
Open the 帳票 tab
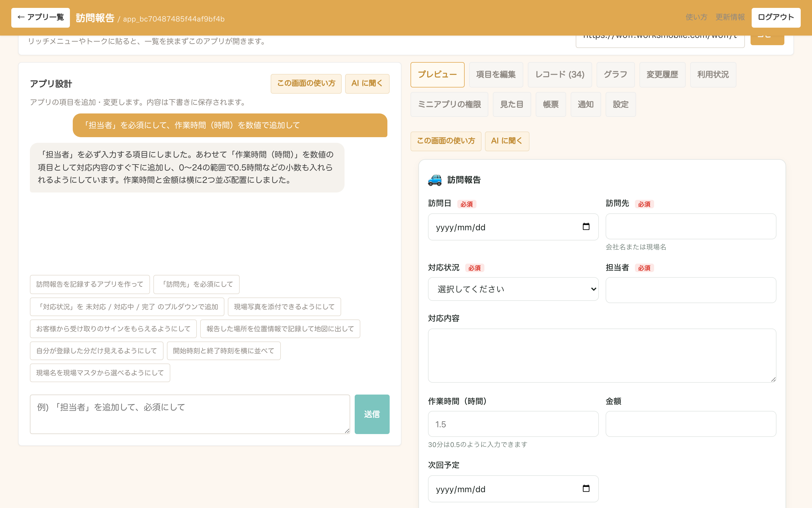(551, 104)
